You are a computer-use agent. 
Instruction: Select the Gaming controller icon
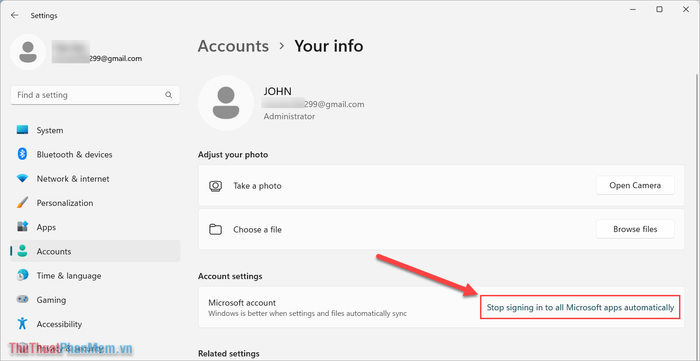click(22, 299)
